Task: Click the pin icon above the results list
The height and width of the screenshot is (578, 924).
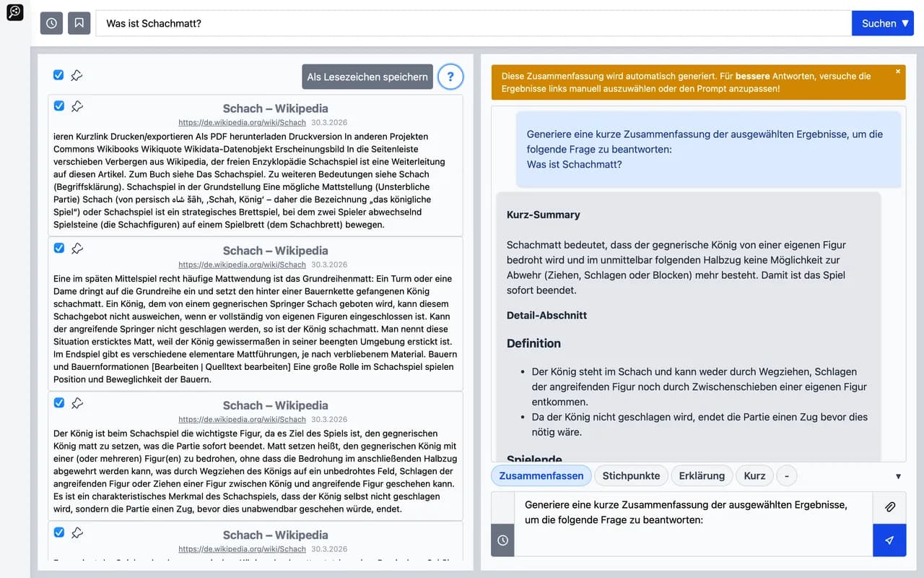Action: click(x=77, y=75)
